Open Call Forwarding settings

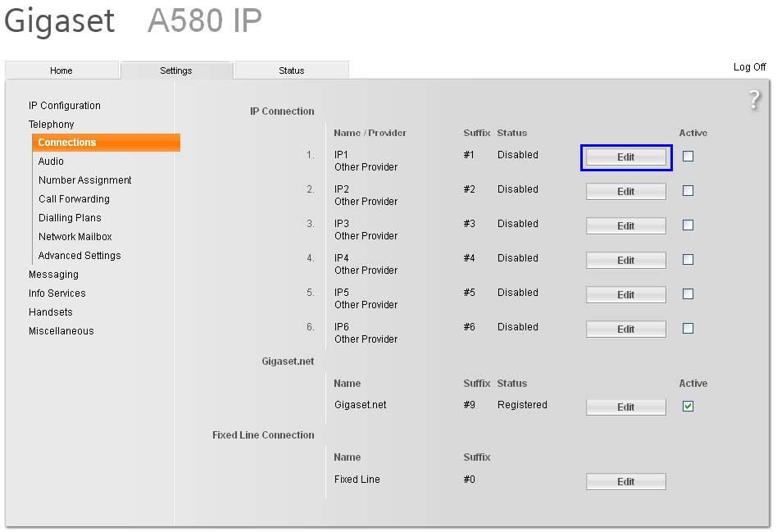tap(75, 199)
